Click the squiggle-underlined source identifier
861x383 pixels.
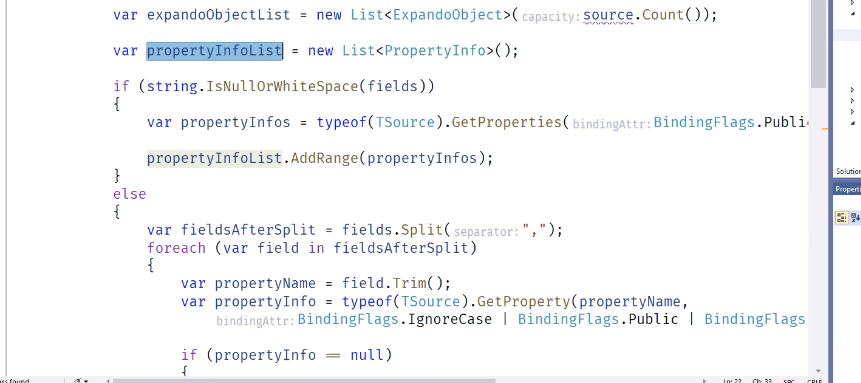tap(608, 15)
